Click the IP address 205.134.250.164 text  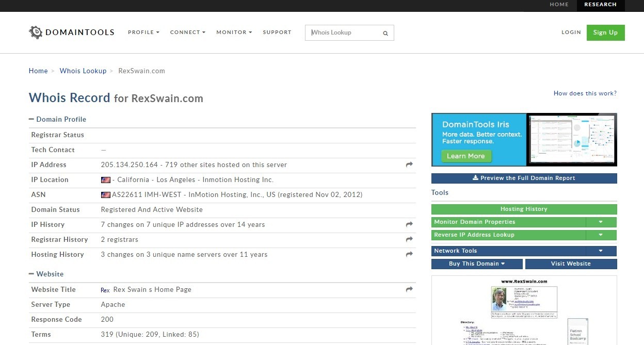(130, 165)
